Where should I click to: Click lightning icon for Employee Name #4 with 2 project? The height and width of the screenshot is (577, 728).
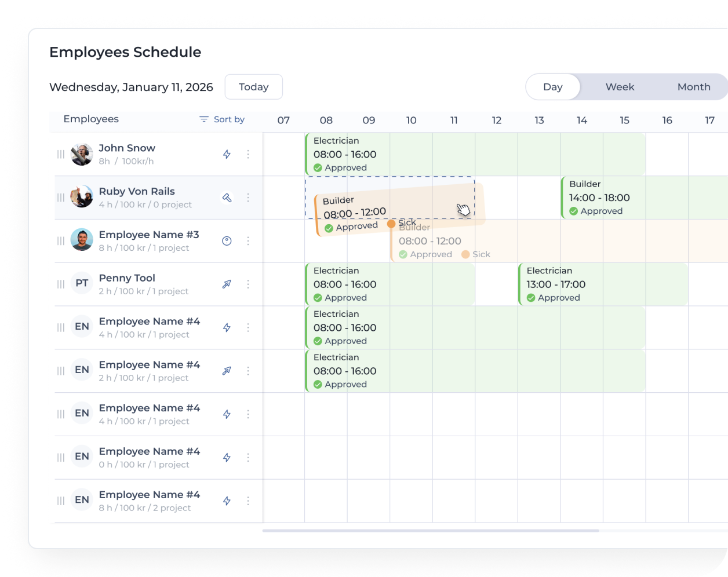pyautogui.click(x=227, y=501)
